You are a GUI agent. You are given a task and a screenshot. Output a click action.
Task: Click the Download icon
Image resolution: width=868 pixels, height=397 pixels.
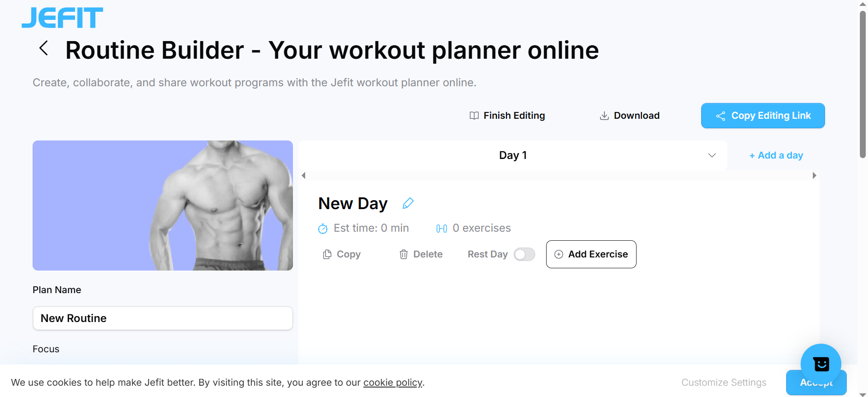pos(604,116)
